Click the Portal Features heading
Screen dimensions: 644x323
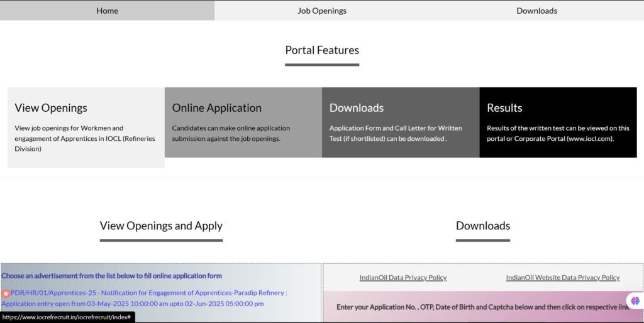[x=322, y=50]
